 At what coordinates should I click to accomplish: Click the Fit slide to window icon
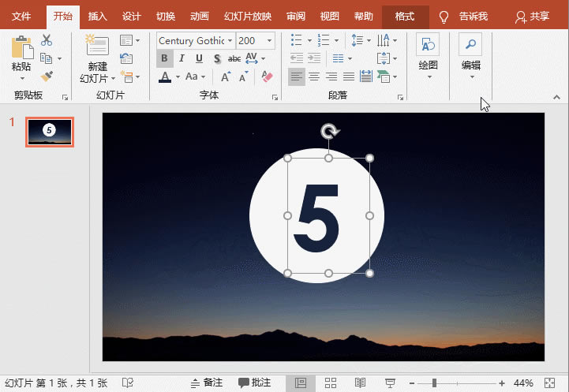point(551,383)
